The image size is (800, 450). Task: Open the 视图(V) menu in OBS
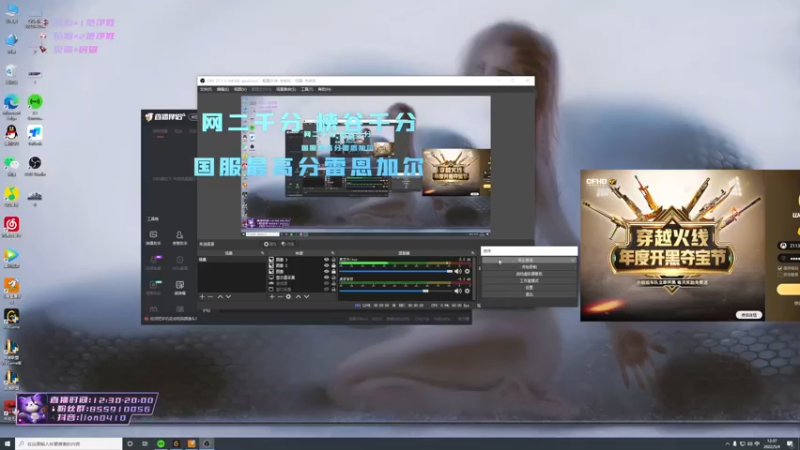point(240,89)
